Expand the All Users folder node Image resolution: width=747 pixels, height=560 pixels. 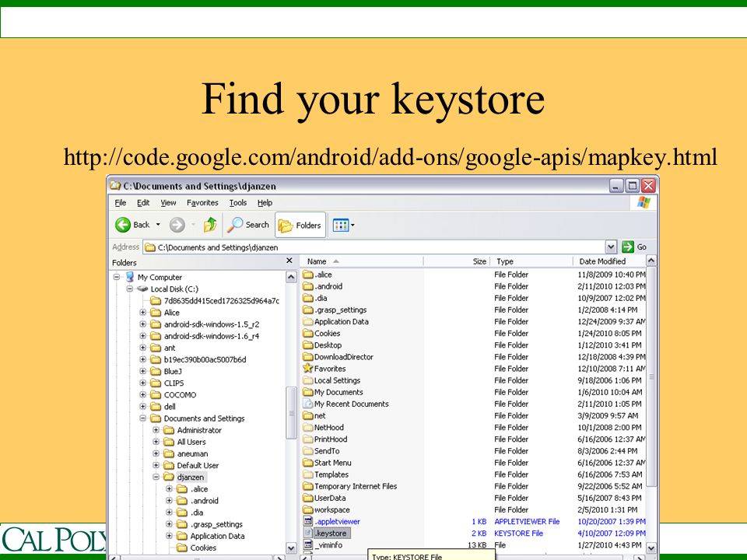[x=156, y=442]
